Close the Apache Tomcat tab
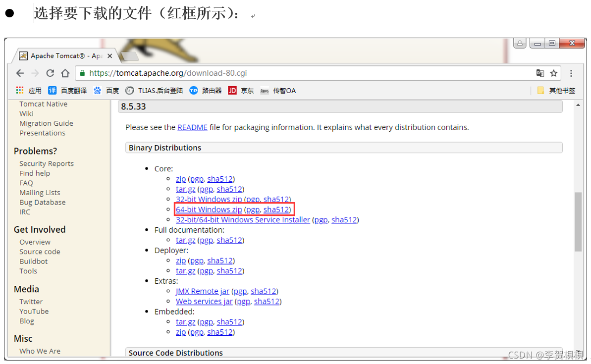This screenshot has width=591, height=364. coord(109,56)
